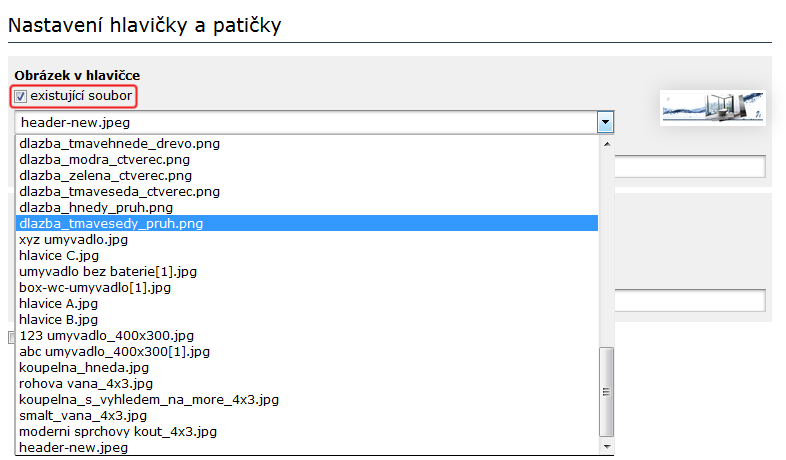The image size is (786, 460).
Task: Choose highlighted dlazba_tmavesedy_pruh.png option
Action: [111, 223]
